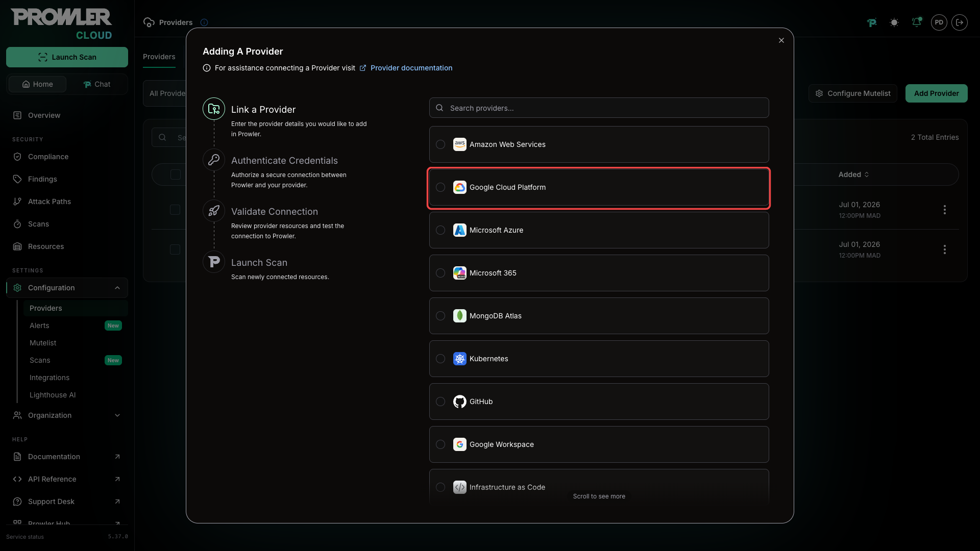Click the Validate Connection rocket icon
Screen dimensions: 980x551
tap(214, 211)
